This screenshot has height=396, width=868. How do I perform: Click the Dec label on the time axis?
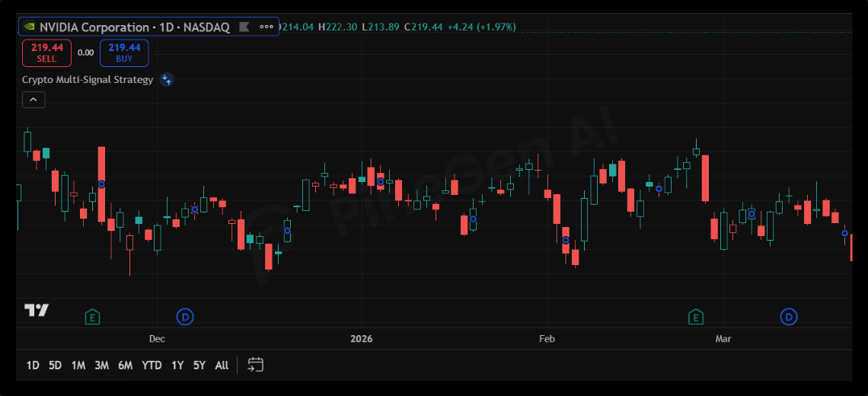157,338
